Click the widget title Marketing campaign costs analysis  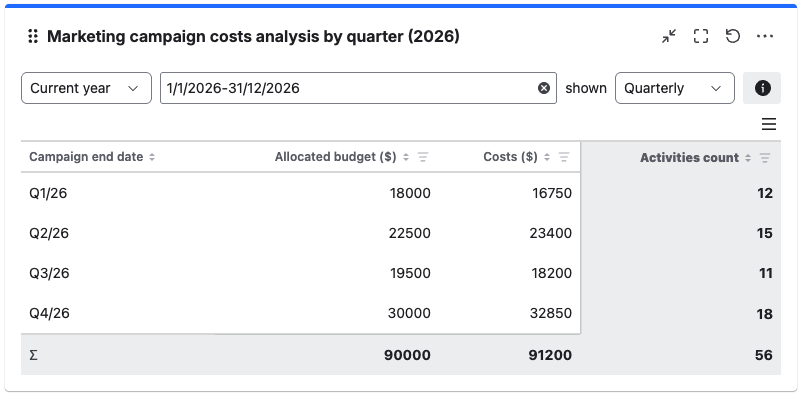pyautogui.click(x=253, y=36)
